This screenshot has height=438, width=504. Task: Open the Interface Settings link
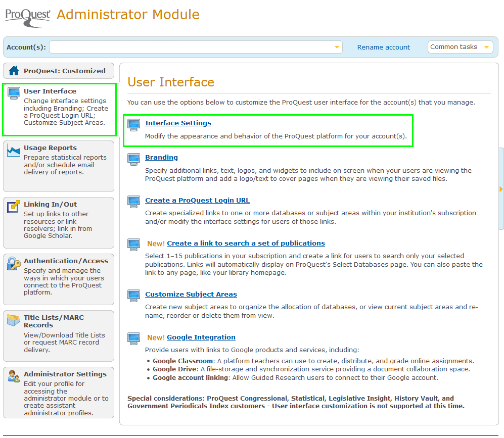pyautogui.click(x=178, y=123)
